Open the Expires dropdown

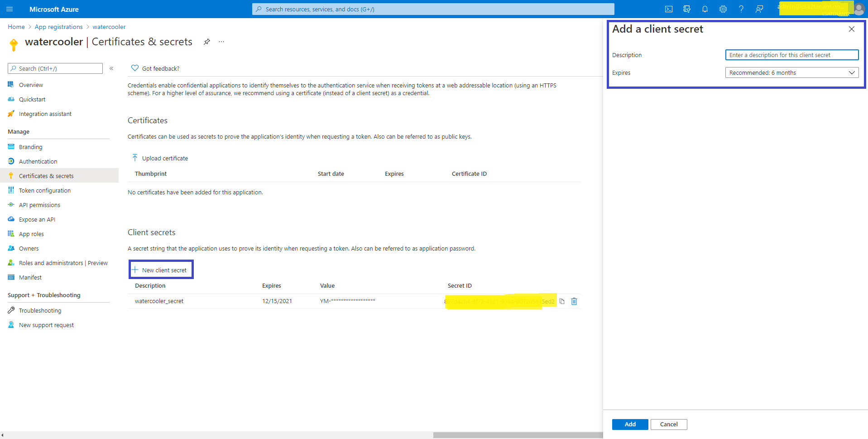point(792,72)
